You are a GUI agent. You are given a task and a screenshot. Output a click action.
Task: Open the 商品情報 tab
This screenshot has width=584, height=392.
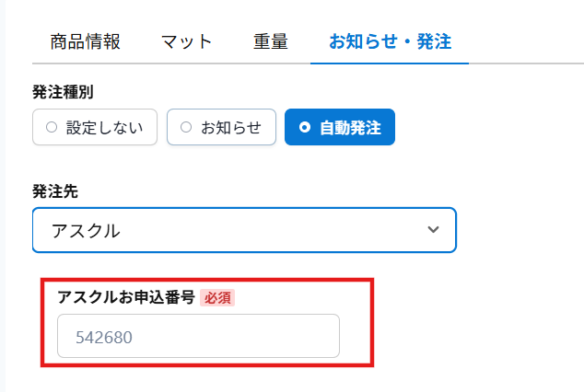coord(86,41)
